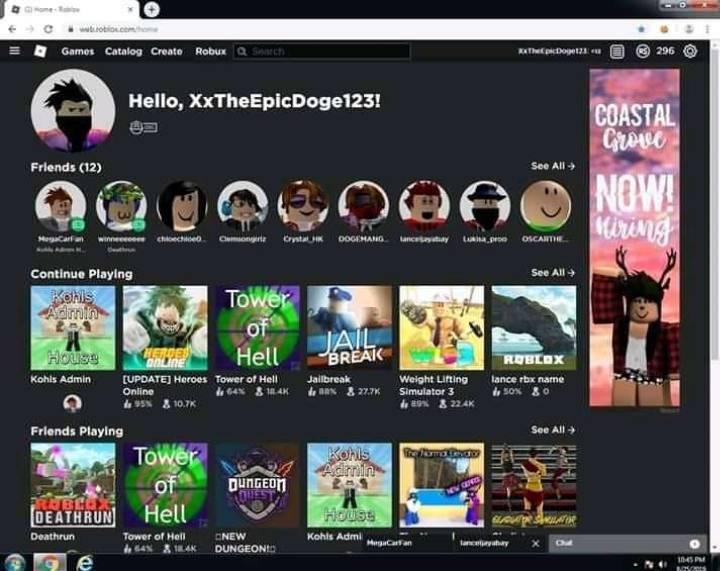Click the Jailbreak game title text
Screen dimensions: 720x571
tap(329, 379)
